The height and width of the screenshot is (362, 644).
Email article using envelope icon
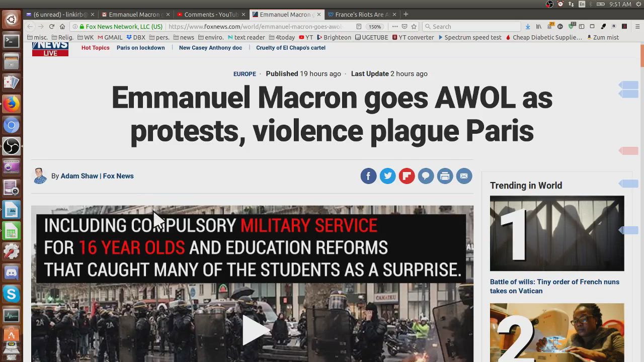pos(464,176)
